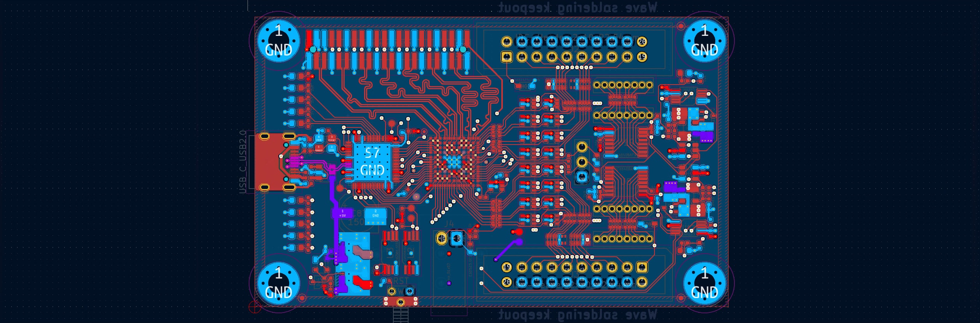Screen dimensions: 980x323
Task: Select blue square GND pad of three-pin header
Action: [x=582, y=178]
